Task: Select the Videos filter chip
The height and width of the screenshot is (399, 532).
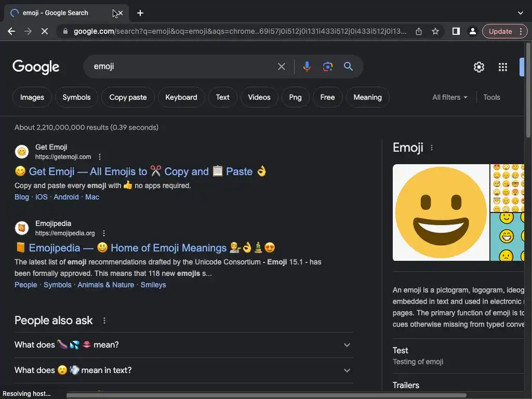Action: pyautogui.click(x=259, y=97)
